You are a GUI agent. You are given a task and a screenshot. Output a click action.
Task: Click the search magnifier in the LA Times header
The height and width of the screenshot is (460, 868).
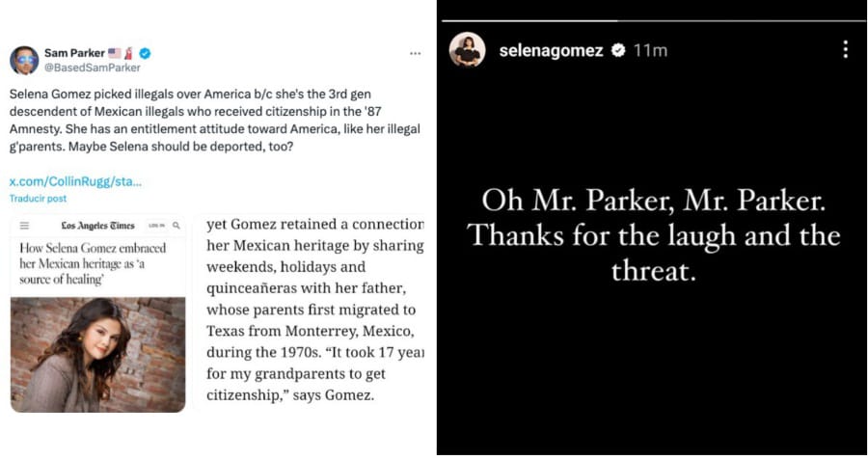click(176, 226)
